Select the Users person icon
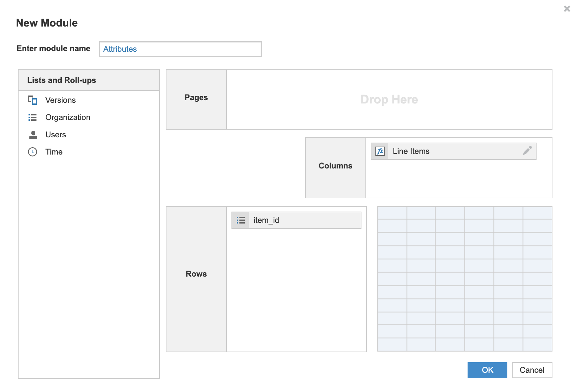This screenshot has height=392, width=577. click(32, 134)
